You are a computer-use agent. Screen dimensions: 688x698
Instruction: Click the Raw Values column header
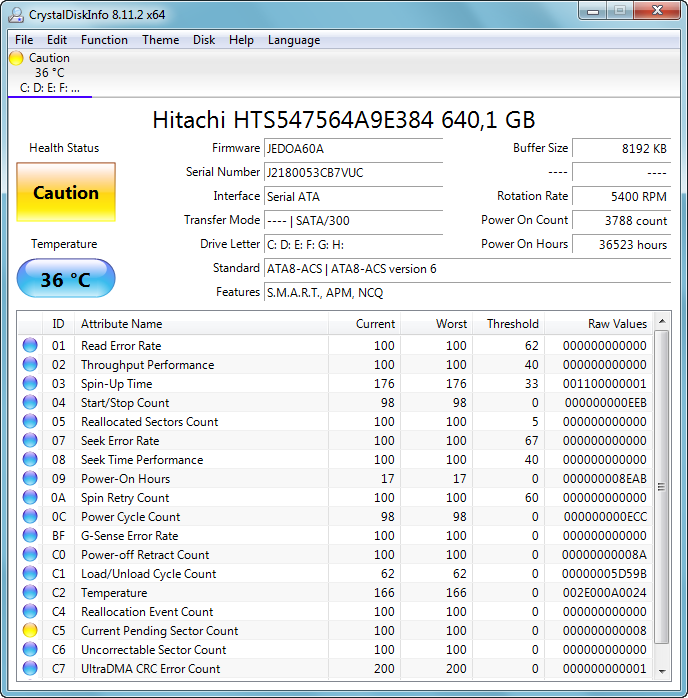pyautogui.click(x=599, y=324)
